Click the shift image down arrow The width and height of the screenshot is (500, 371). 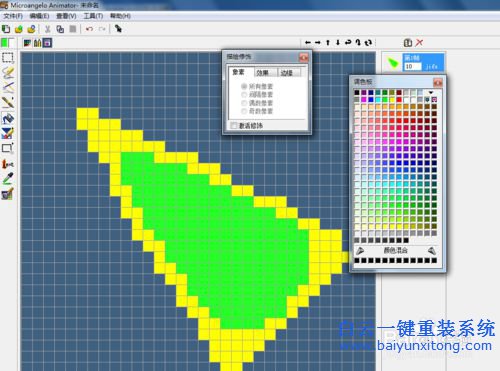[x=338, y=43]
